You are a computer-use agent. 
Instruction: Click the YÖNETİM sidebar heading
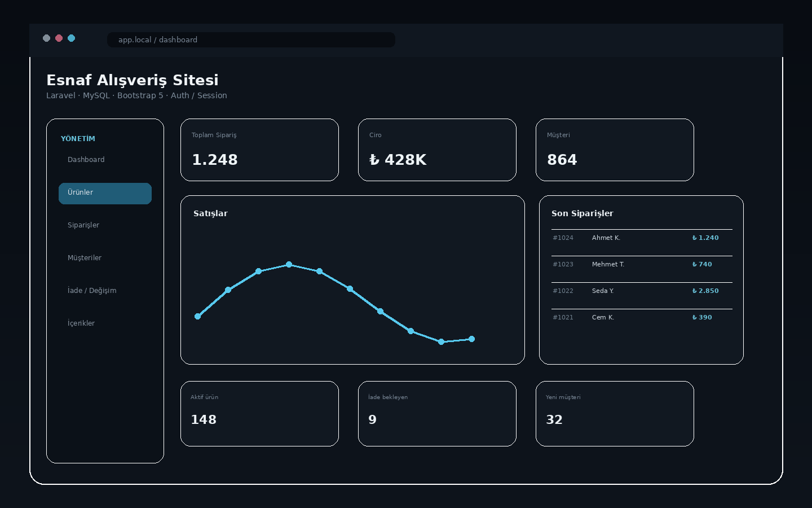pos(78,139)
